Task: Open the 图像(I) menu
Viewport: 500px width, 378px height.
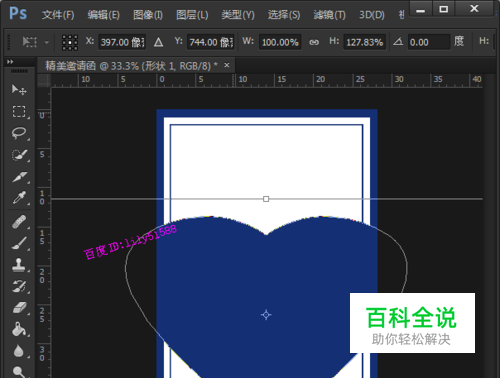Action: pyautogui.click(x=148, y=15)
